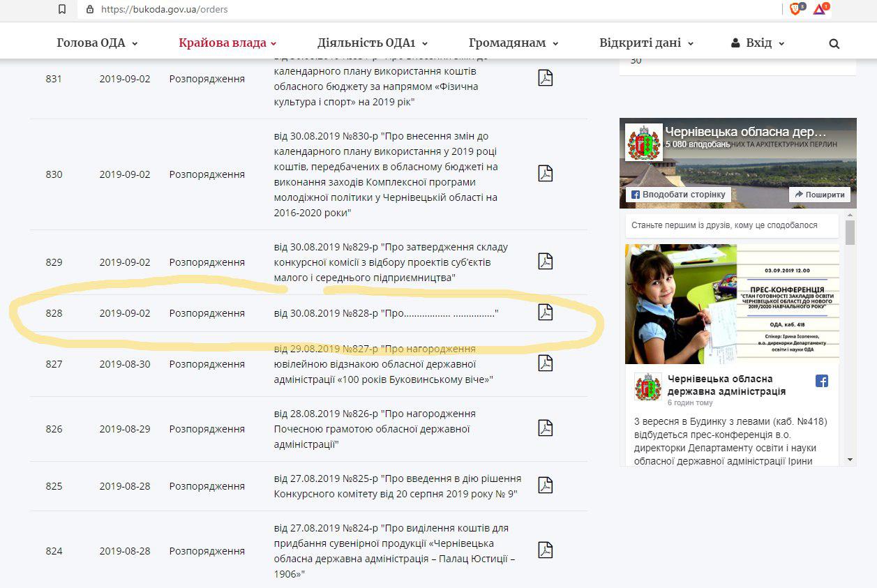Click the number 828 in the table

click(x=54, y=313)
